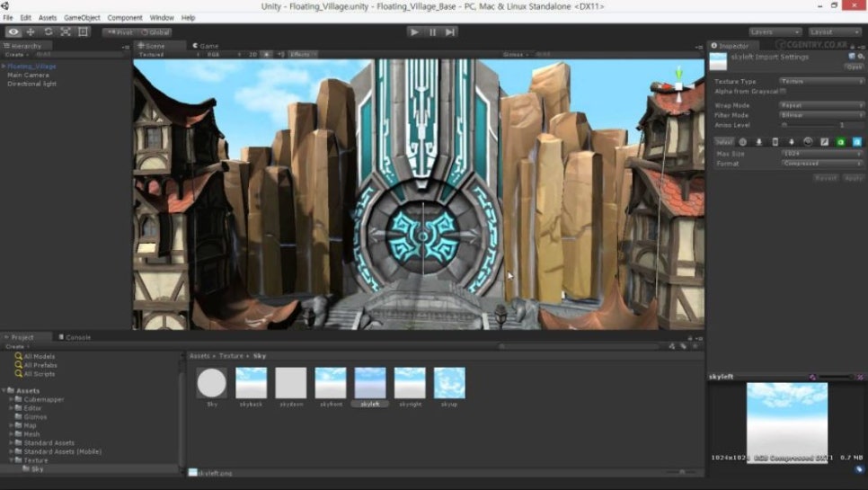Select the Move tool in toolbar

pos(31,31)
